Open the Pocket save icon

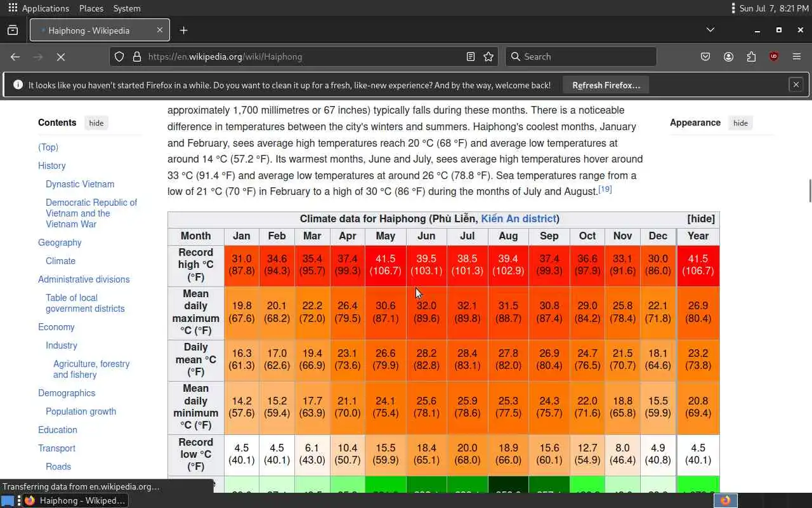[x=705, y=57]
